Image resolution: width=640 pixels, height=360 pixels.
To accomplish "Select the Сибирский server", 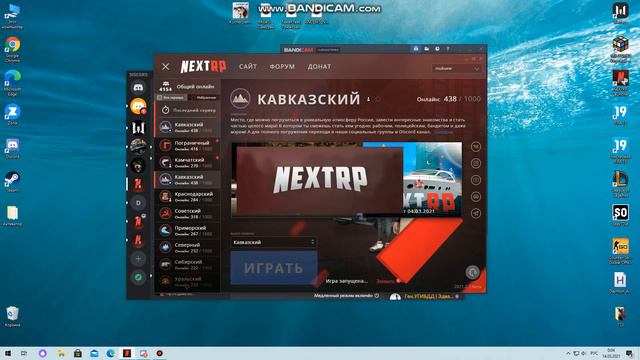I will [187, 264].
